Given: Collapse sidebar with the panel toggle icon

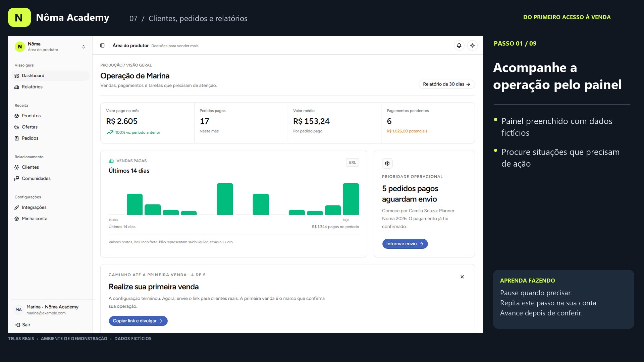Looking at the screenshot, I should [x=102, y=46].
